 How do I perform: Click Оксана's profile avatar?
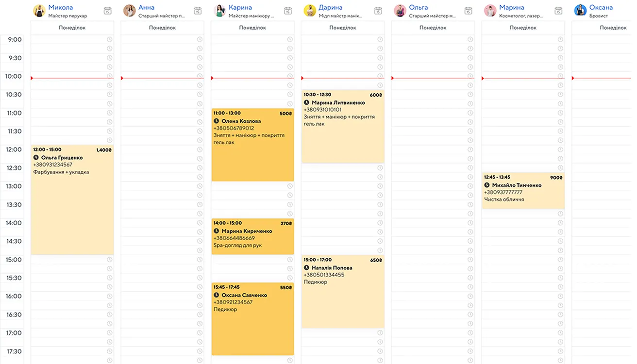[580, 11]
